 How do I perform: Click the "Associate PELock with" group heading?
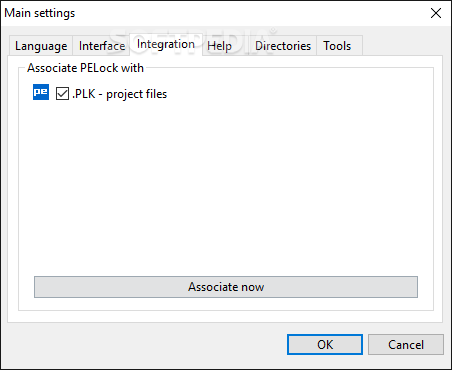(x=85, y=68)
